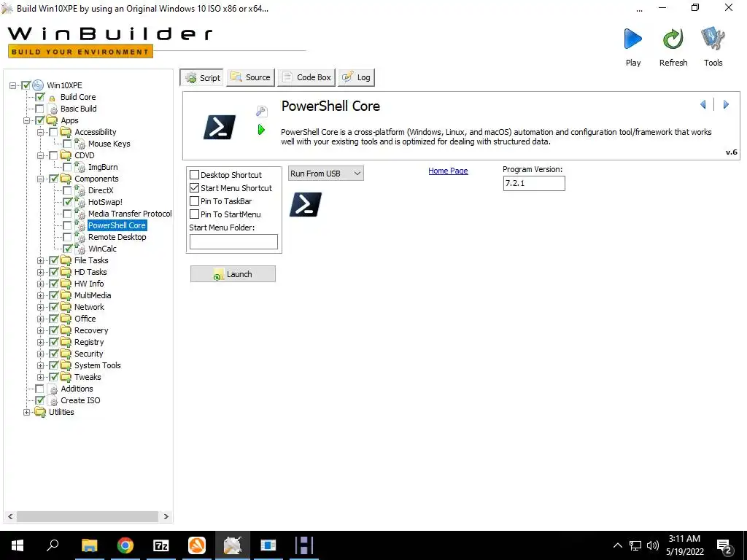The height and width of the screenshot is (560, 747).
Task: Open 7-Zip from taskbar
Action: pyautogui.click(x=161, y=545)
